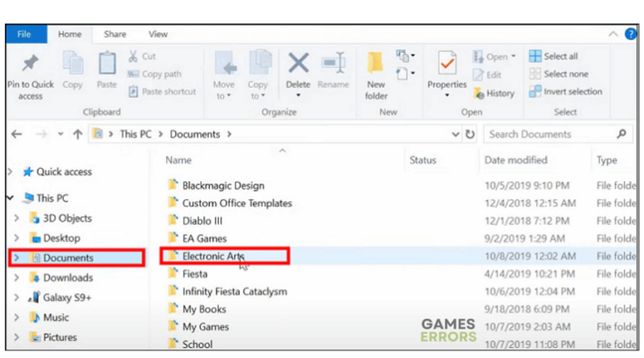Go up one level with the up arrow
Viewport: 644px width, 358px height.
click(x=77, y=134)
